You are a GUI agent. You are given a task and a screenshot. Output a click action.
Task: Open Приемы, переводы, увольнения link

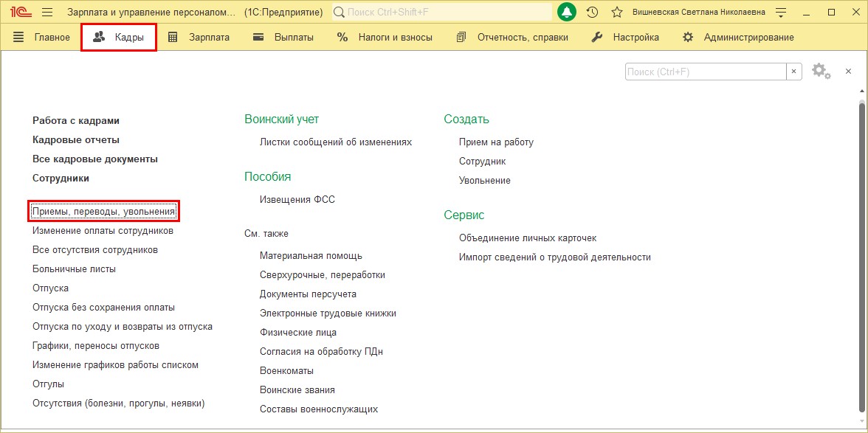(104, 211)
